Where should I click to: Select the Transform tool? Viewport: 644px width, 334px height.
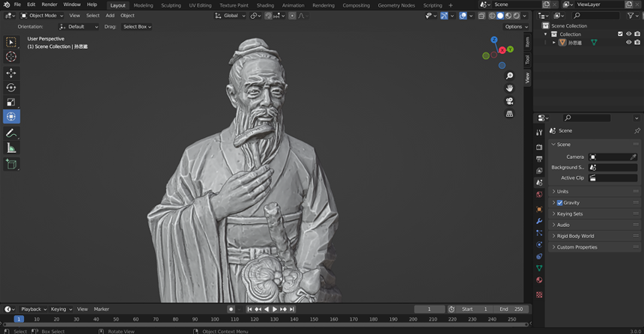[11, 117]
